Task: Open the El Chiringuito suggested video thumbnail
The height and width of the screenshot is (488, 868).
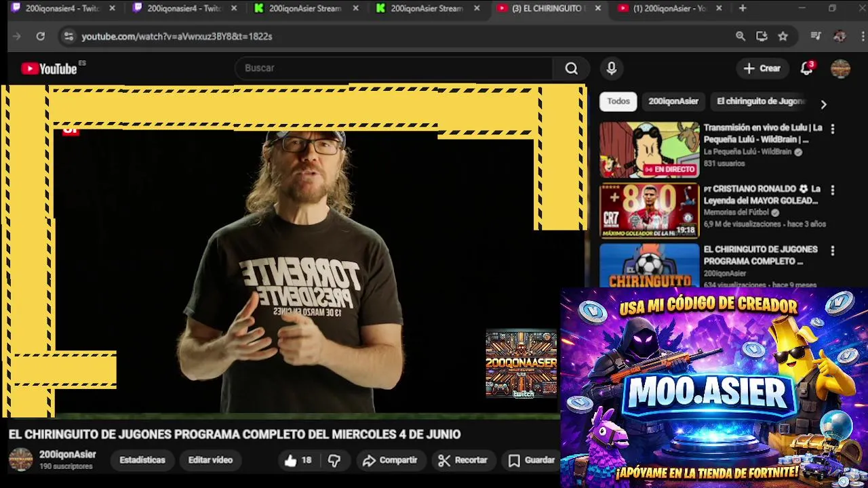Action: coord(649,266)
